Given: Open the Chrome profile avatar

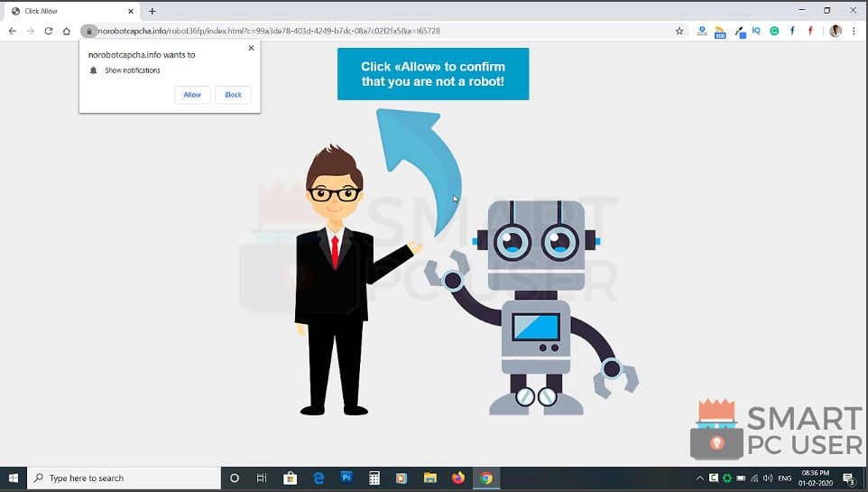Looking at the screenshot, I should point(836,31).
